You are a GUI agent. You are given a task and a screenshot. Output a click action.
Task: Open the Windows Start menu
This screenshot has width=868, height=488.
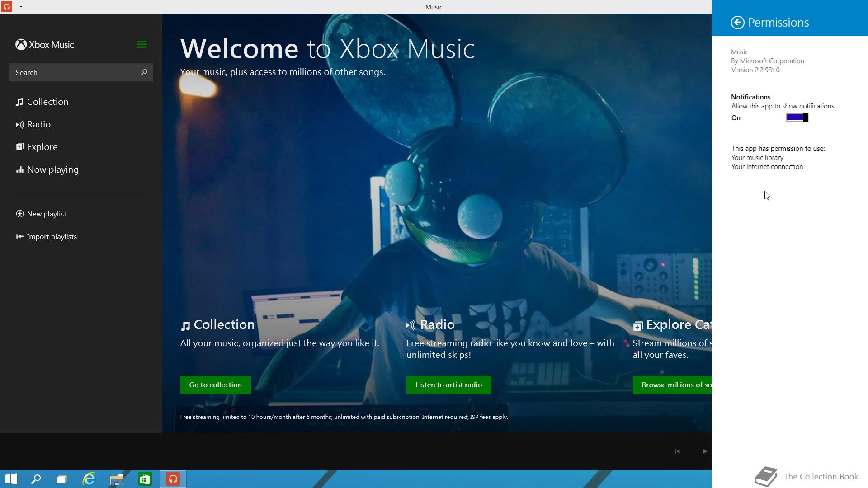click(x=11, y=479)
